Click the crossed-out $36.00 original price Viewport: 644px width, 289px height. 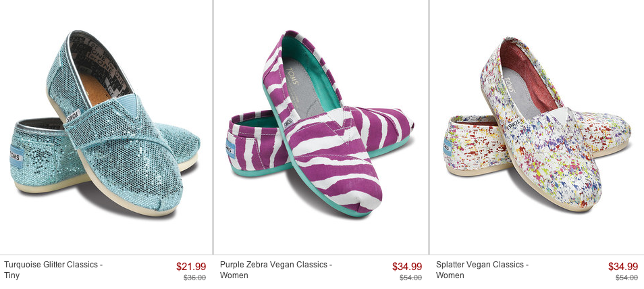(194, 278)
